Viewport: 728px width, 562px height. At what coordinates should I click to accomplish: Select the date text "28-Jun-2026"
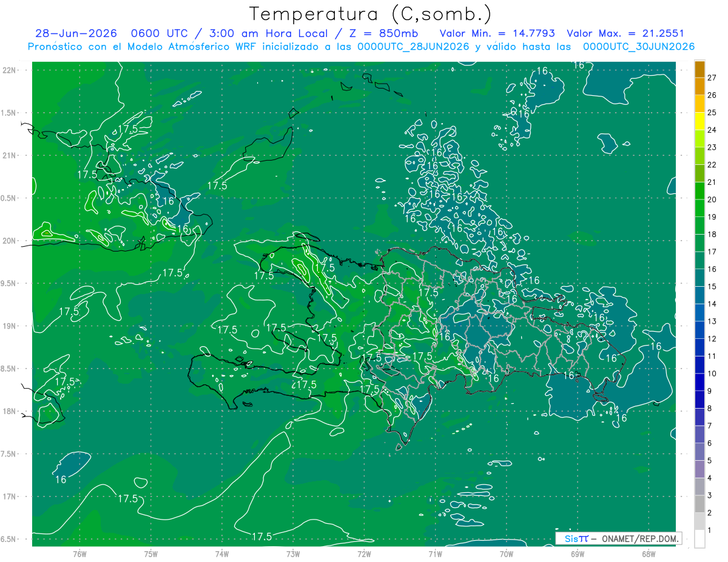coord(76,33)
